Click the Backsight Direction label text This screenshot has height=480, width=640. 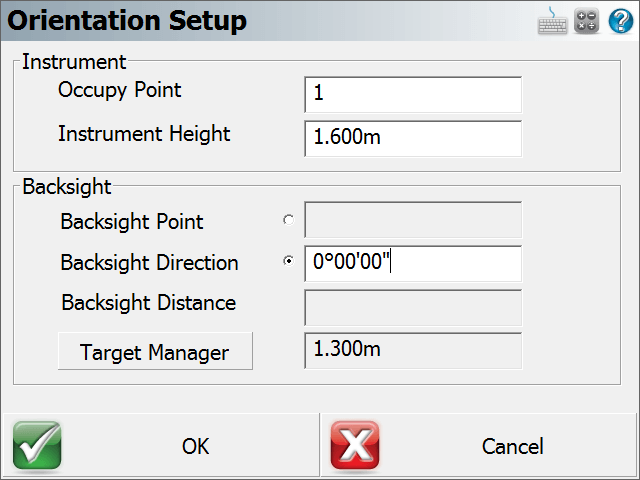coord(149,262)
